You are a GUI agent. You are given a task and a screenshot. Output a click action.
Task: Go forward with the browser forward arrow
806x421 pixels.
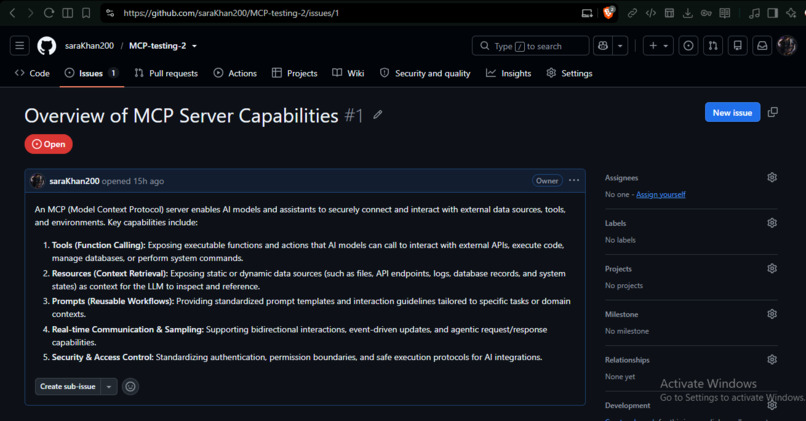pos(30,13)
